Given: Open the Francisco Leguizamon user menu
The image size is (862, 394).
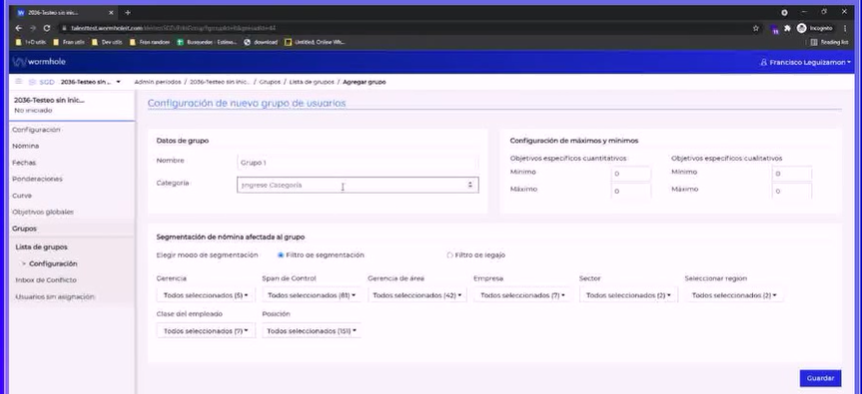Looking at the screenshot, I should point(805,62).
